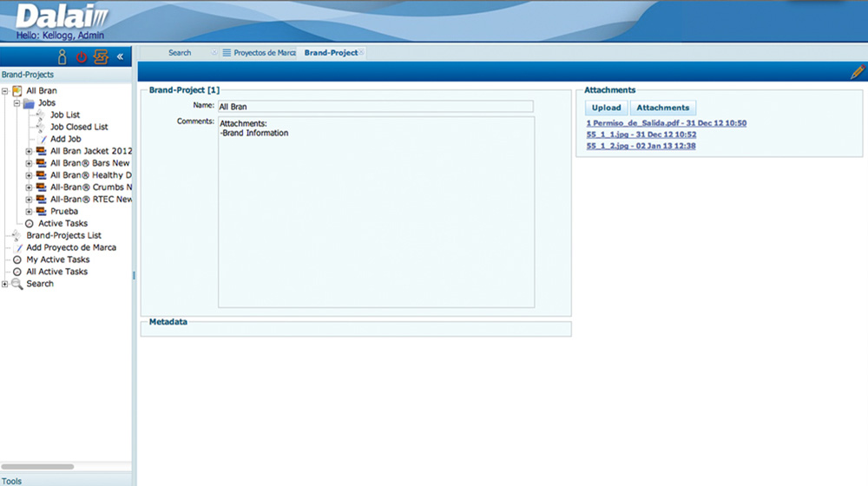
Task: Click the orange Dalai logo icon in sidebar toolbar
Action: click(x=102, y=57)
